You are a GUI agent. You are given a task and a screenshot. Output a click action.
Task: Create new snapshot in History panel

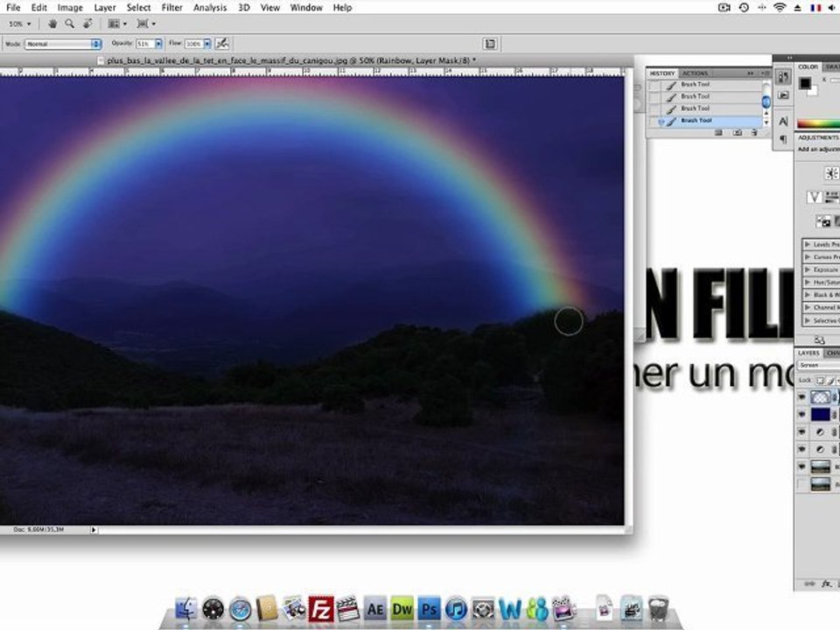coord(737,132)
